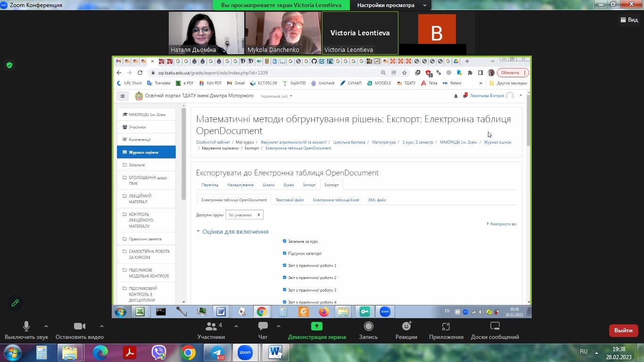Expand the Доступні групи dropdown

click(244, 215)
